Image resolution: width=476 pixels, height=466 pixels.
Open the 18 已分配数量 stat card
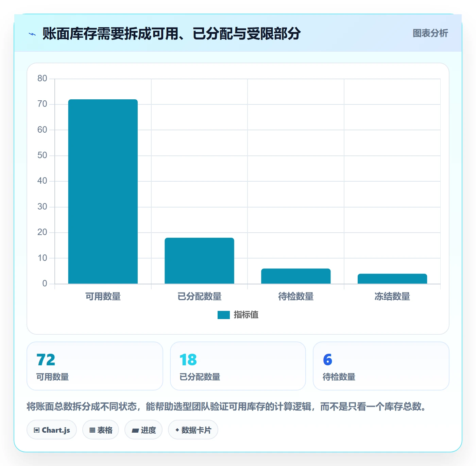[238, 366]
